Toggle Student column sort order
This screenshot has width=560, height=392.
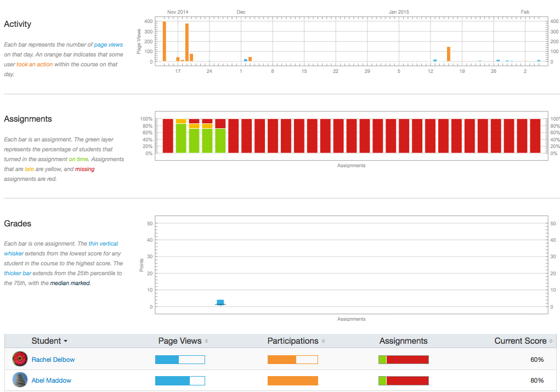[64, 340]
